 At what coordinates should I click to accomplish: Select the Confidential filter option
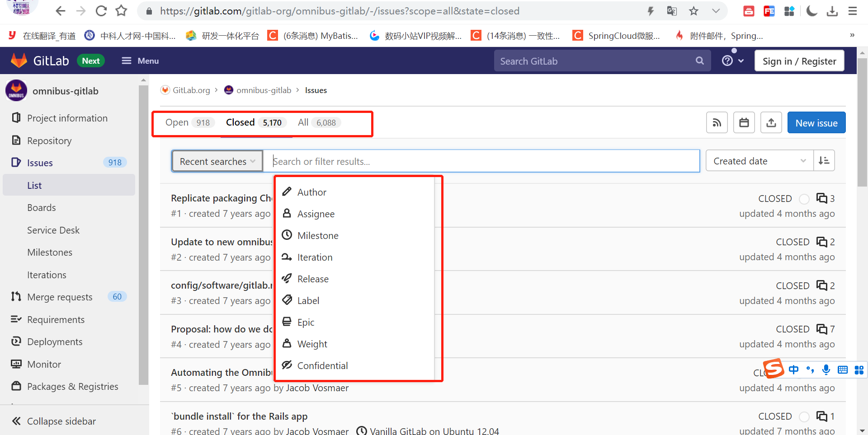tap(355, 365)
